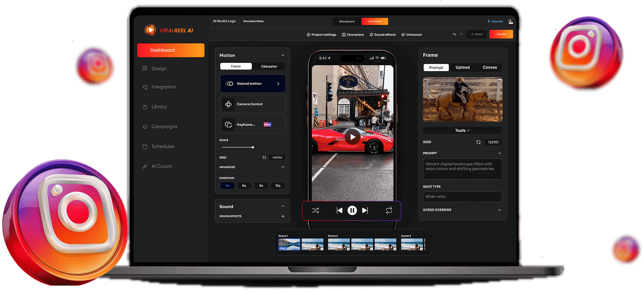Screen dimensions: 644x292
Task: Click the Share button
Action: coord(477,34)
